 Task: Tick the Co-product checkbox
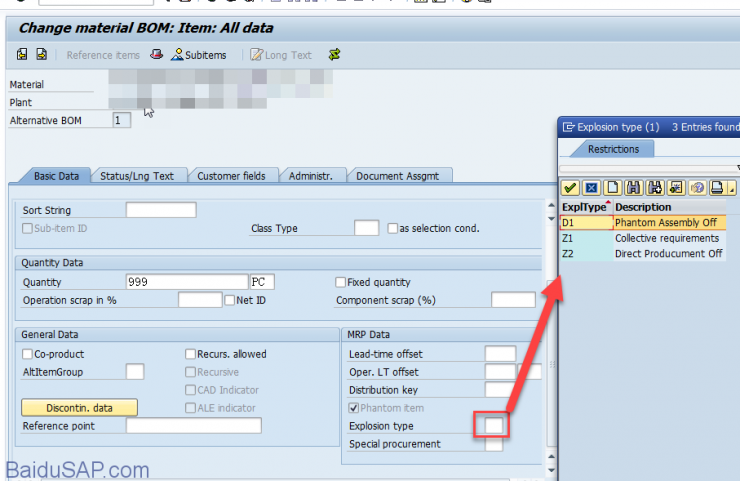(27, 354)
